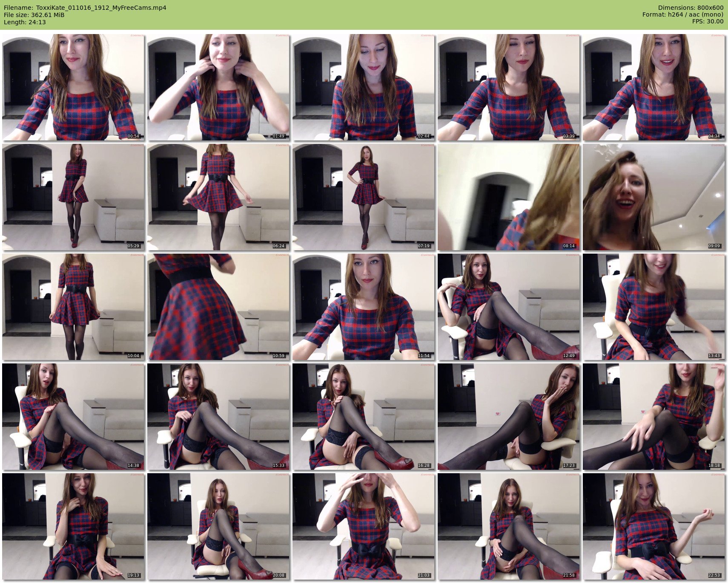Click the thumbnail with timestamp 19:13
Viewport: 728px width, 583px height.
73,526
